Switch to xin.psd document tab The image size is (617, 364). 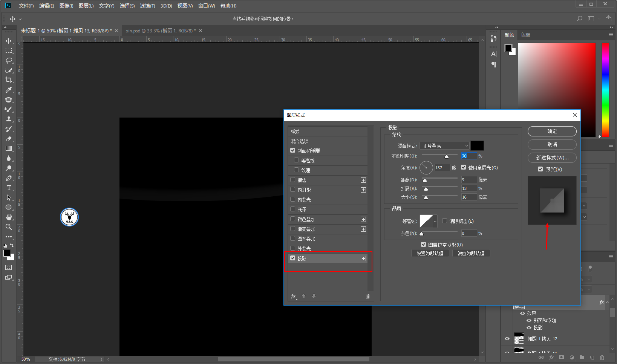coord(161,31)
